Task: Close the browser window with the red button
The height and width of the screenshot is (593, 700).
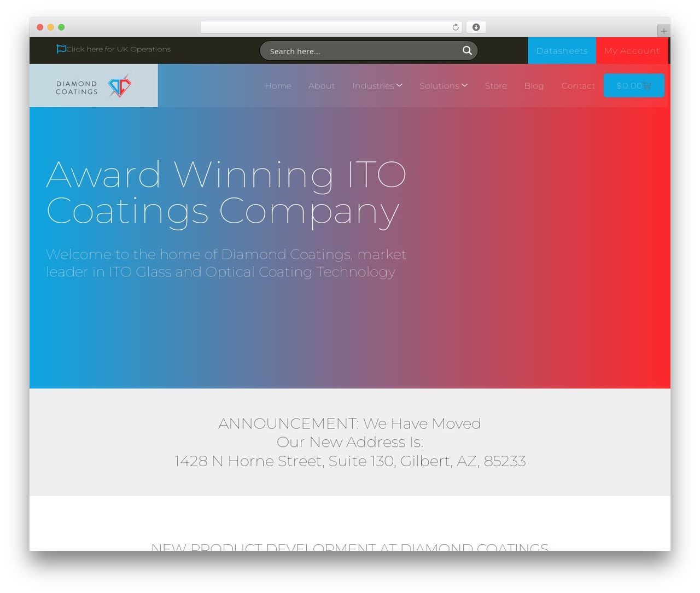Action: (40, 27)
